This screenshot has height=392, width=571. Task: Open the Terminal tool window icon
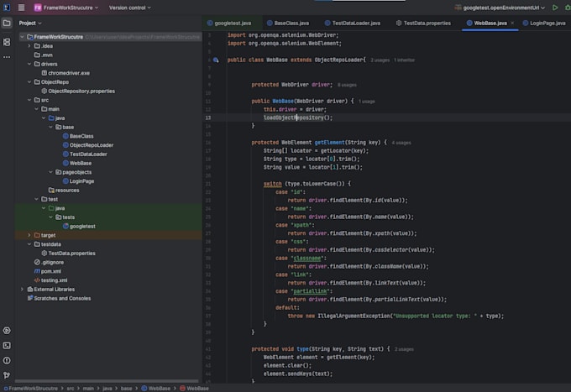coord(7,345)
